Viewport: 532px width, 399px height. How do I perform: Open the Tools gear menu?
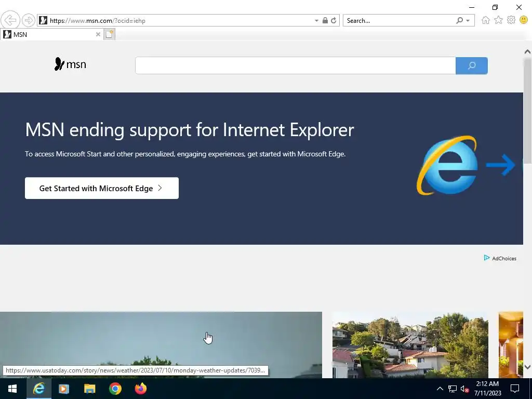(511, 20)
